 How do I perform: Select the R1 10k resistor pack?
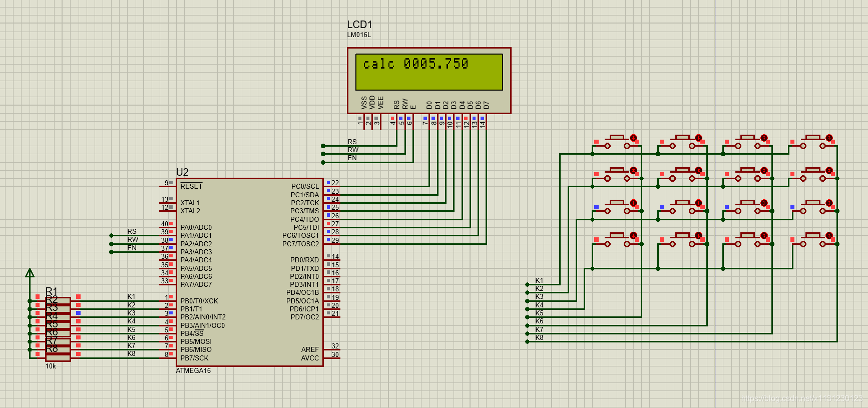click(x=58, y=328)
